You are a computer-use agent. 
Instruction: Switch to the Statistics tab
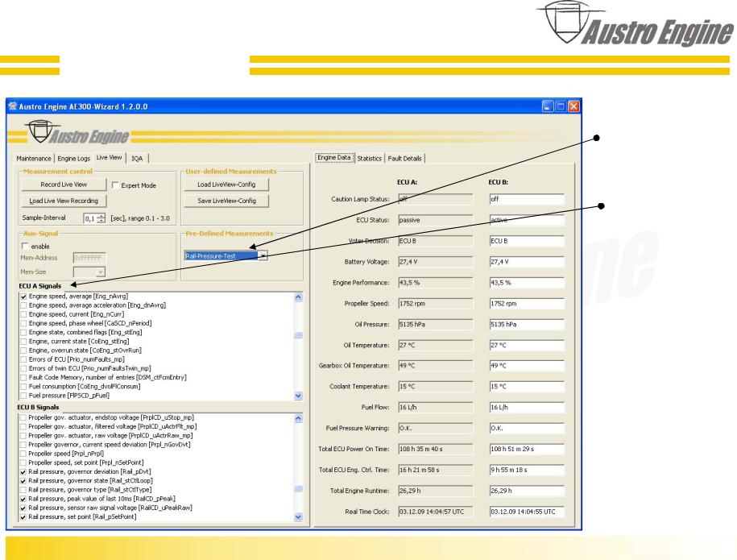point(370,159)
